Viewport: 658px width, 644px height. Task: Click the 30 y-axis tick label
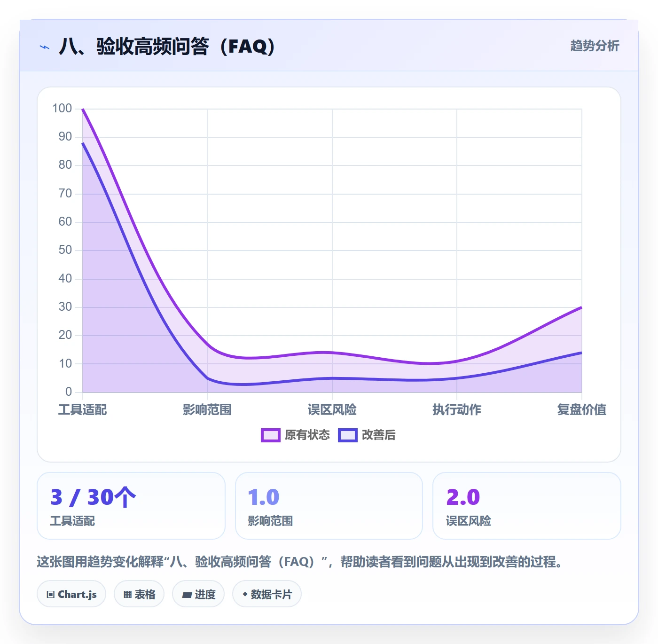[x=65, y=306]
